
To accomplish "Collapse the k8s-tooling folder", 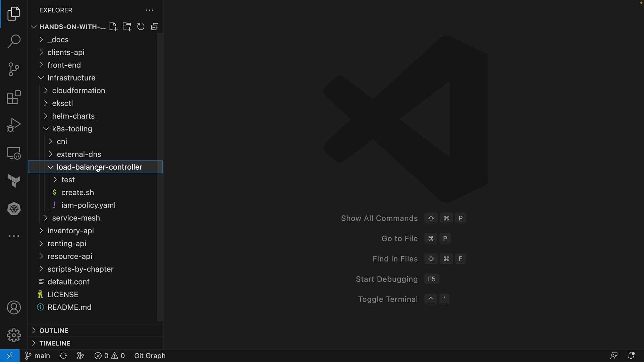I will (72, 129).
